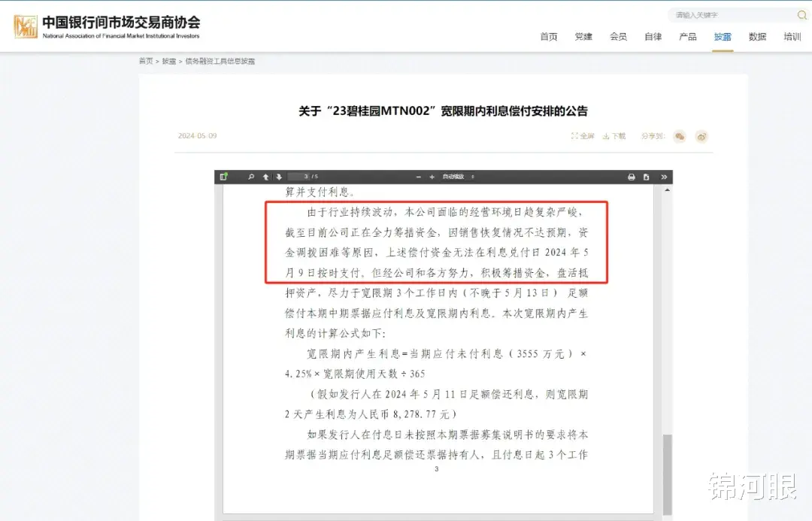The image size is (812, 521).
Task: Open the 数据 navigation item
Action: pos(757,37)
